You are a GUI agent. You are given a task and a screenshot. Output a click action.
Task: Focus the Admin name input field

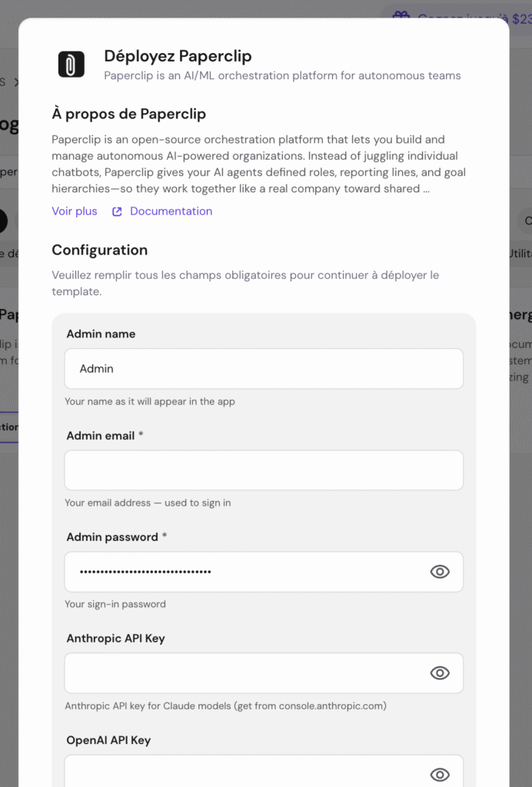[264, 369]
